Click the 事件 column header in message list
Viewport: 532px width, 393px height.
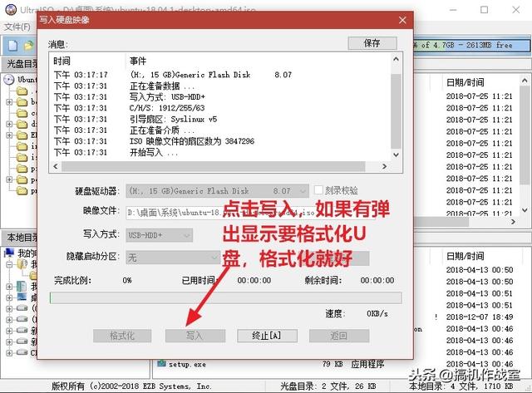pos(138,61)
